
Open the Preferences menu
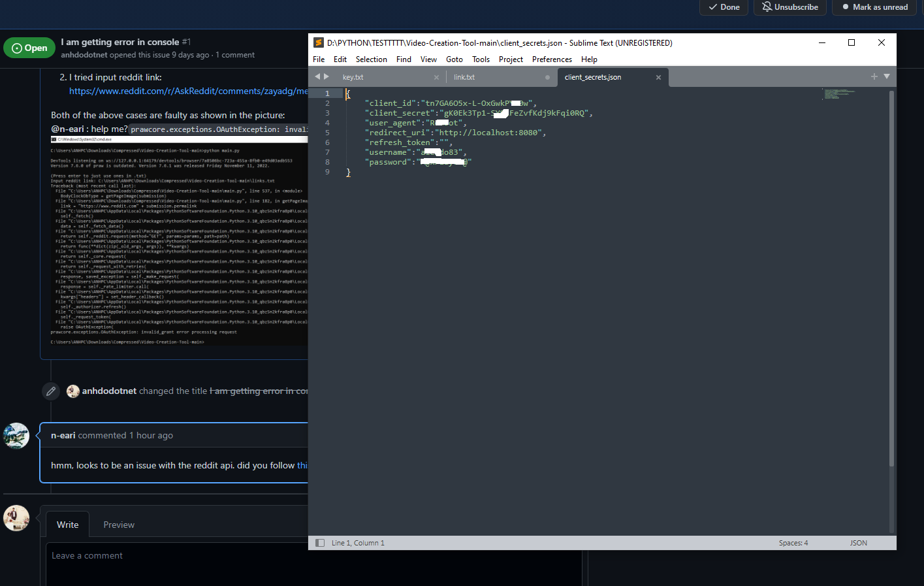click(552, 59)
